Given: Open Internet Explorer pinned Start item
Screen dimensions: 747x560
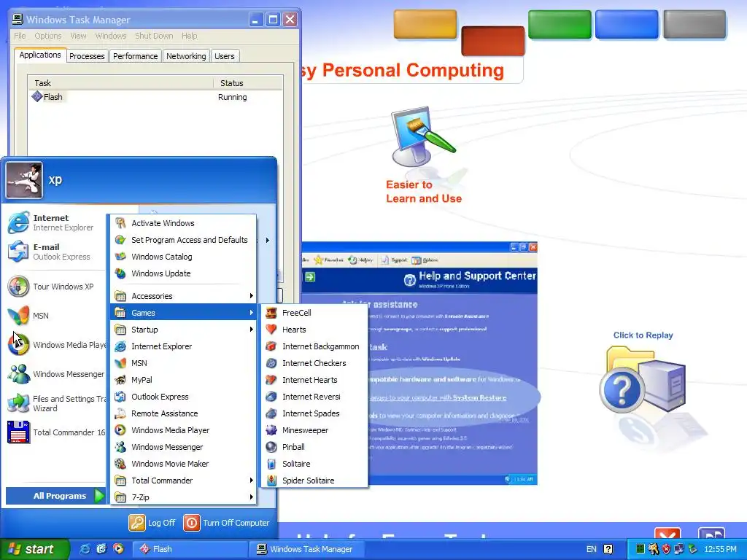Looking at the screenshot, I should point(55,222).
